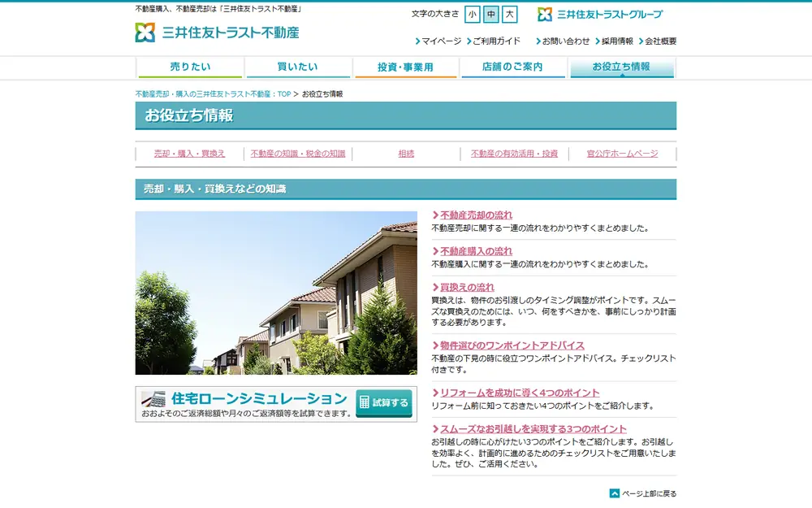This screenshot has width=812, height=508.
Task: Jump to 官公庁ホームページ section
Action: [x=623, y=154]
